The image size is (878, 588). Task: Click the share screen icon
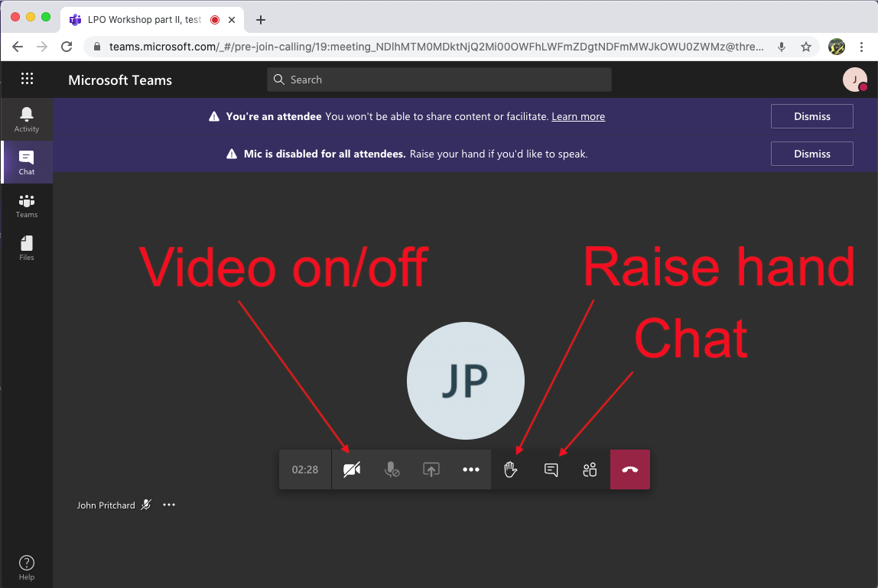tap(431, 469)
